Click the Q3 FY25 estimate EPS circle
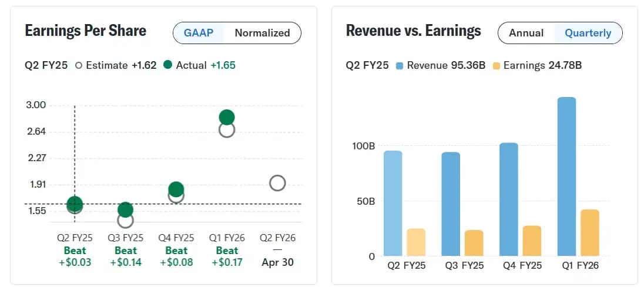 tap(125, 221)
